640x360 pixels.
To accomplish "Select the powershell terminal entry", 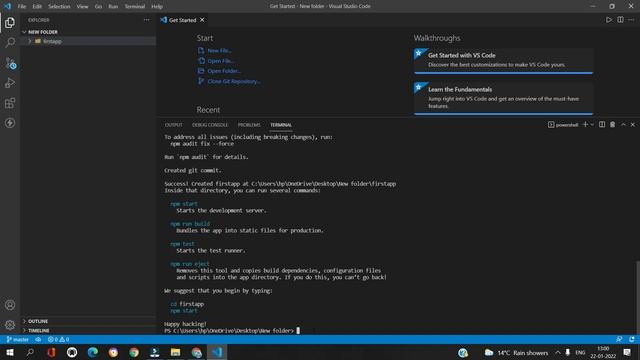I will coord(563,124).
